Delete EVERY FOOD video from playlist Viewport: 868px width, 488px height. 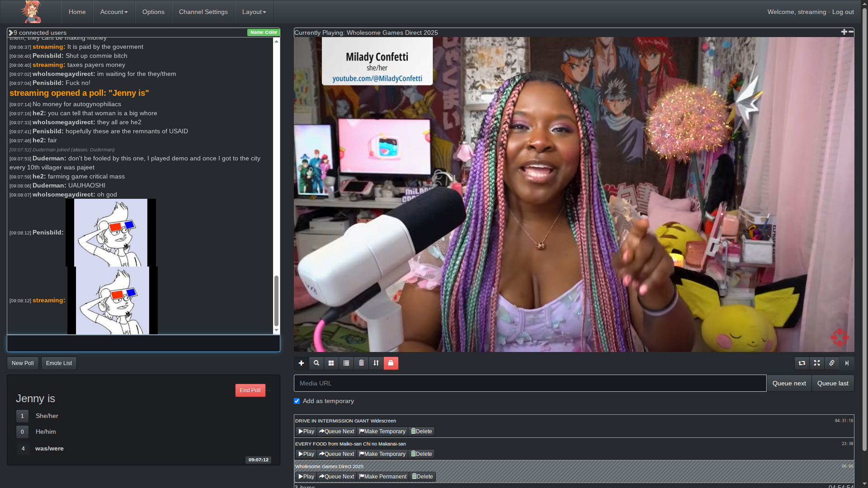pyautogui.click(x=421, y=454)
